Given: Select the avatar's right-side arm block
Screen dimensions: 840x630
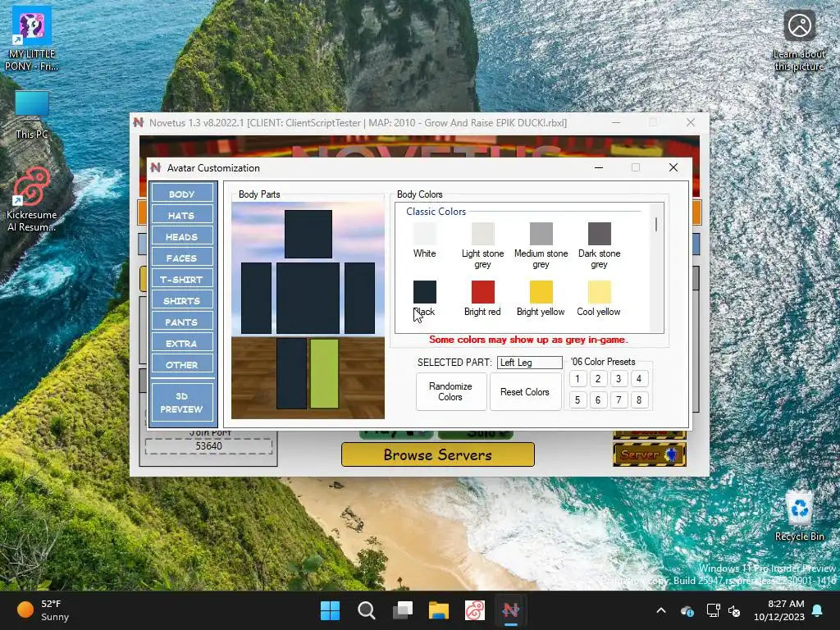Looking at the screenshot, I should (359, 298).
